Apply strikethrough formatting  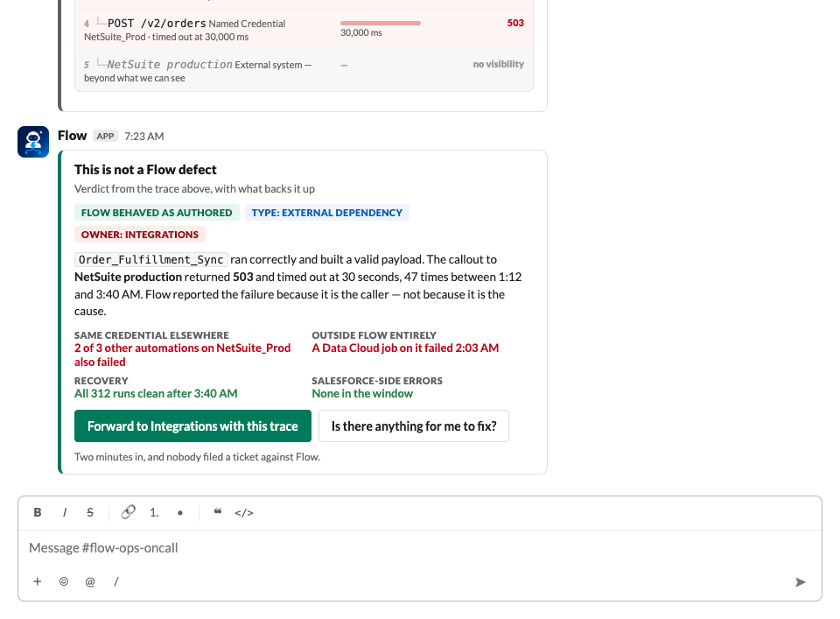pyautogui.click(x=90, y=512)
